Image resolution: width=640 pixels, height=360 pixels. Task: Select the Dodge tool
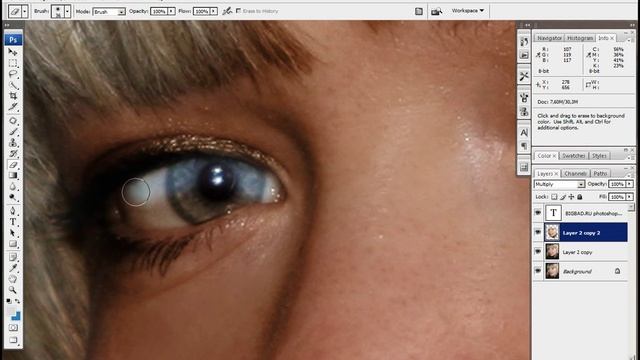pos(13,197)
